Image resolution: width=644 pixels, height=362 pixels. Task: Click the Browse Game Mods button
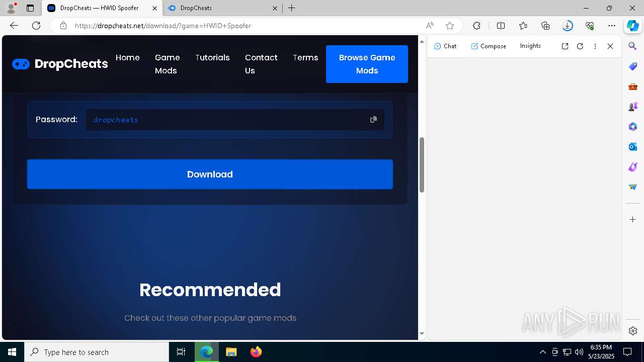pos(367,64)
